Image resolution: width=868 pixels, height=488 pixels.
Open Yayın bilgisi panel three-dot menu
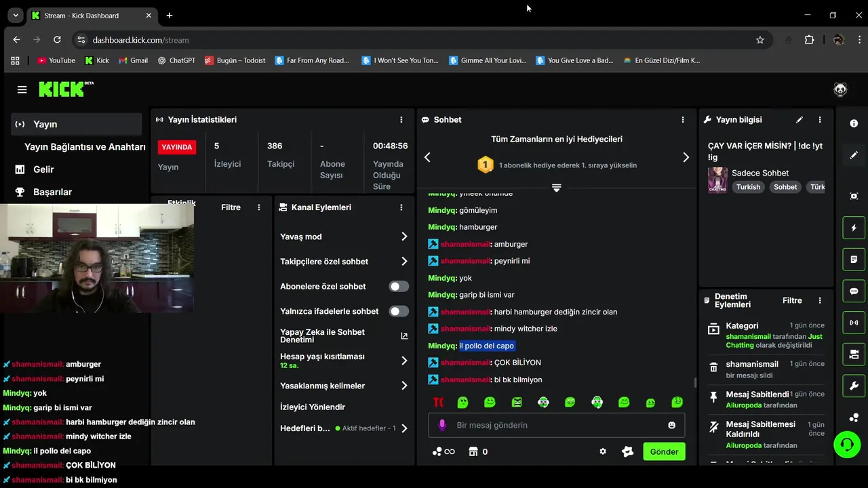820,119
